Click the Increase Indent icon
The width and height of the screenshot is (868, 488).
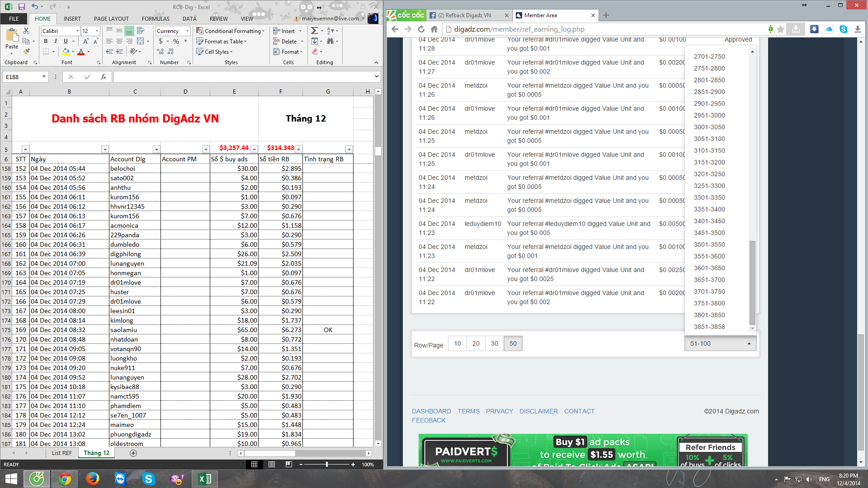click(119, 52)
